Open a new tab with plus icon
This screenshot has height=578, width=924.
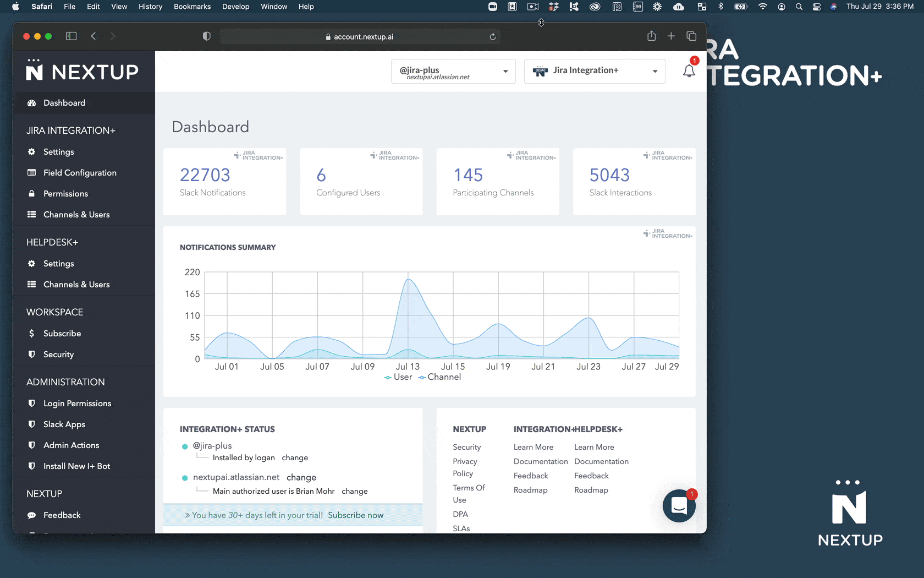671,36
